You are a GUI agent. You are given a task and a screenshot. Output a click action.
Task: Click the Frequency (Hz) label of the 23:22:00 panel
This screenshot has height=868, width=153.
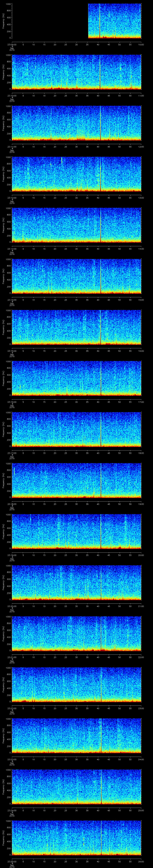(3, 685)
